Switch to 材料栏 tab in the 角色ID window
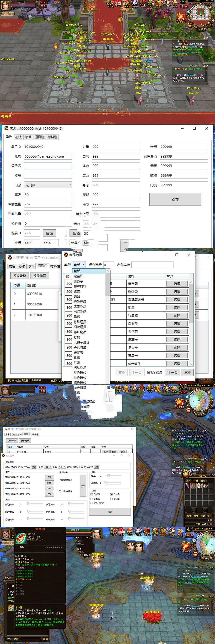The height and width of the screenshot is (644, 215). click(52, 137)
